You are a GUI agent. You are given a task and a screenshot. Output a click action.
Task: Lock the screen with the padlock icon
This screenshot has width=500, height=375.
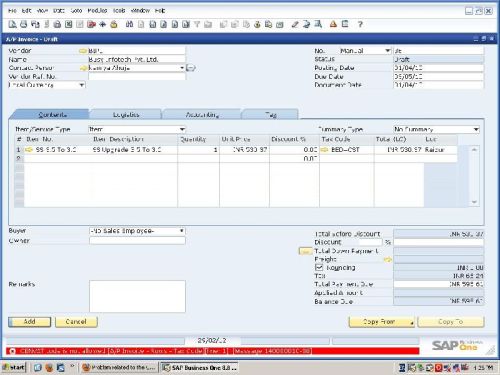114,24
